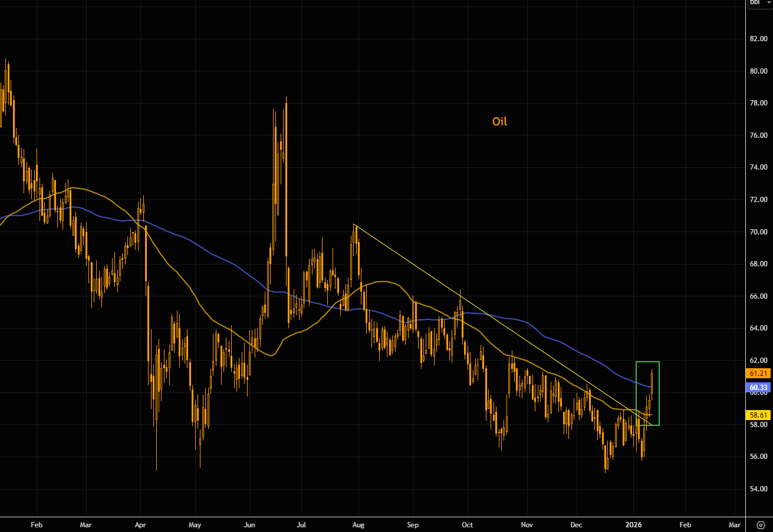Click the 54.00 price axis level
The height and width of the screenshot is (532, 773).
pos(758,488)
